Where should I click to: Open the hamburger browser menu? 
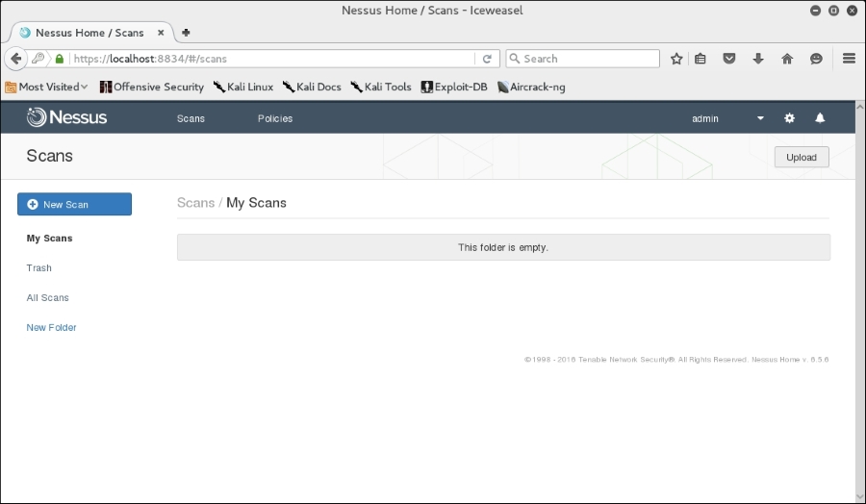pos(849,58)
